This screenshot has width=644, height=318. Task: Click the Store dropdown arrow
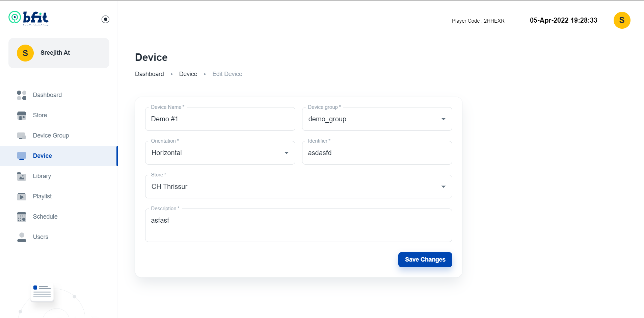pos(444,187)
